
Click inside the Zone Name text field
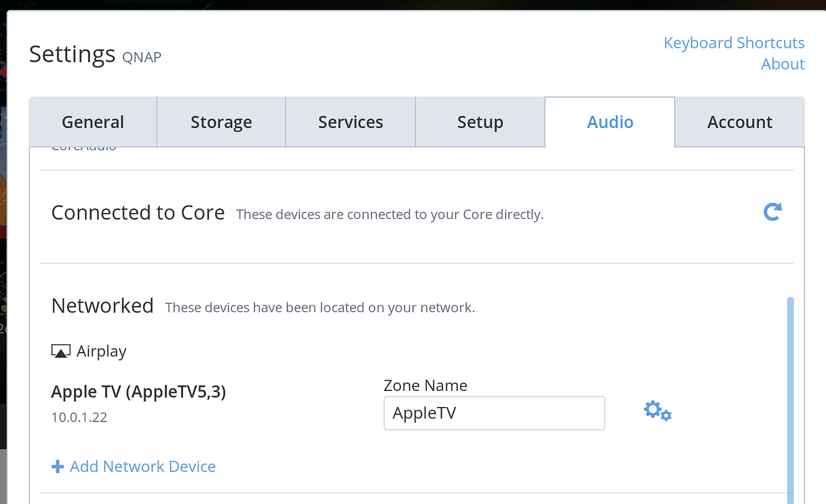point(494,413)
